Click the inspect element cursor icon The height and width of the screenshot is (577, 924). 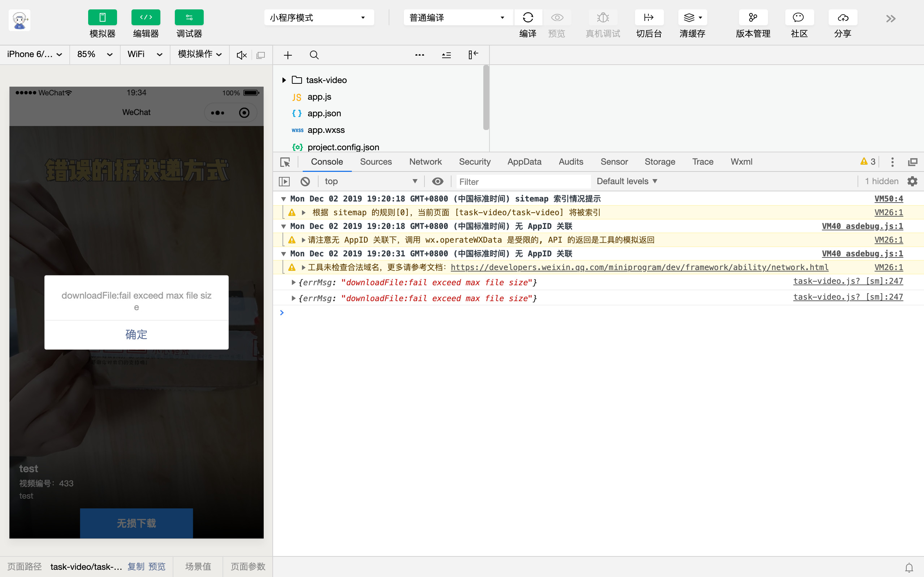[x=285, y=162]
